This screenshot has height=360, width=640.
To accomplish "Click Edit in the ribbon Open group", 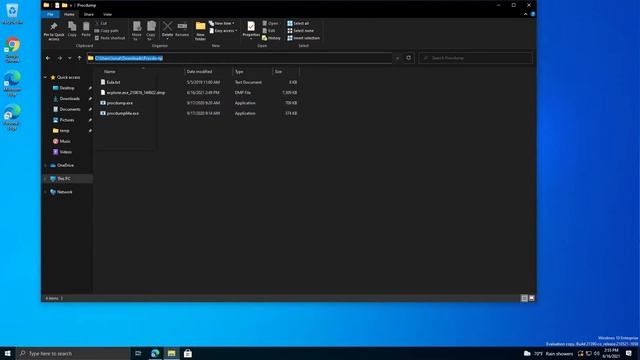I will click(269, 31).
